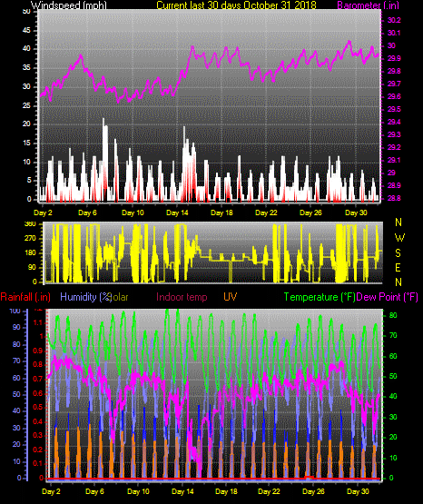Click the '270' wind direction axis value
The height and width of the screenshot is (504, 423).
[x=30, y=239]
